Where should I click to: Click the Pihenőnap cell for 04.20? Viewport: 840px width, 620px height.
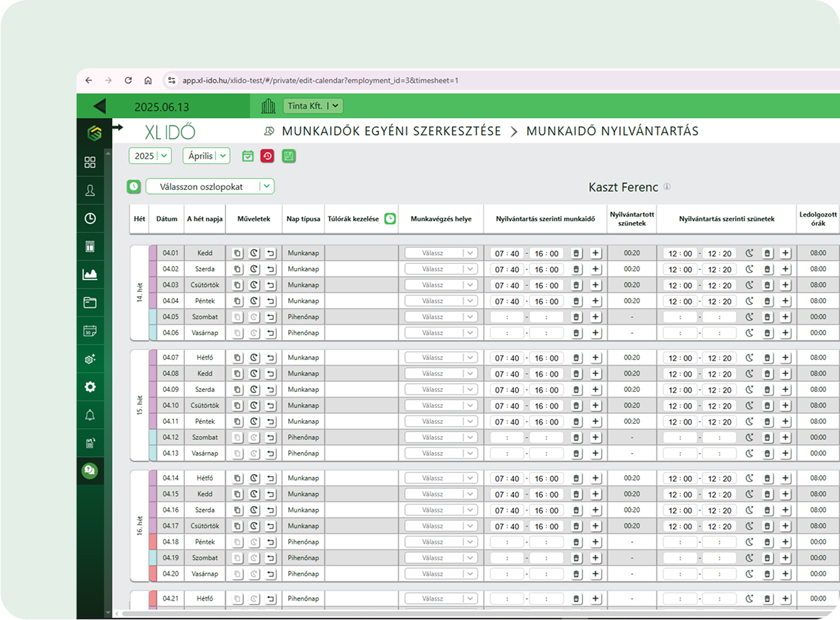coord(304,574)
